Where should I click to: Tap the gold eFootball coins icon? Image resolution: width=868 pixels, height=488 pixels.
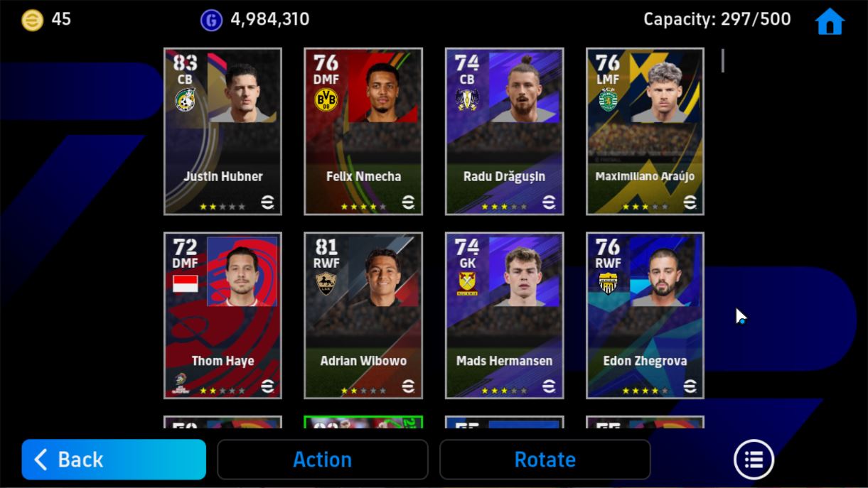32,19
